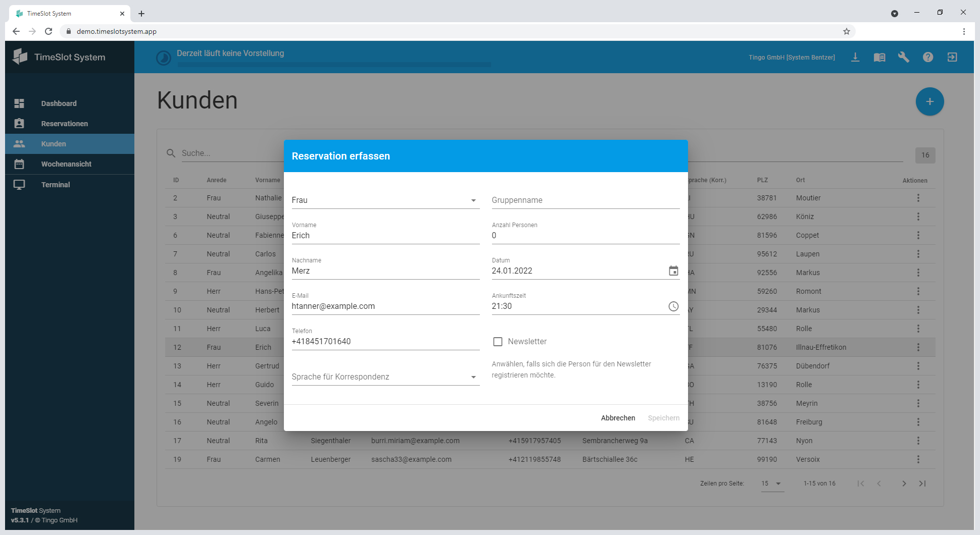Viewport: 980px width, 535px height.
Task: Open the wrench settings icon
Action: tap(904, 57)
